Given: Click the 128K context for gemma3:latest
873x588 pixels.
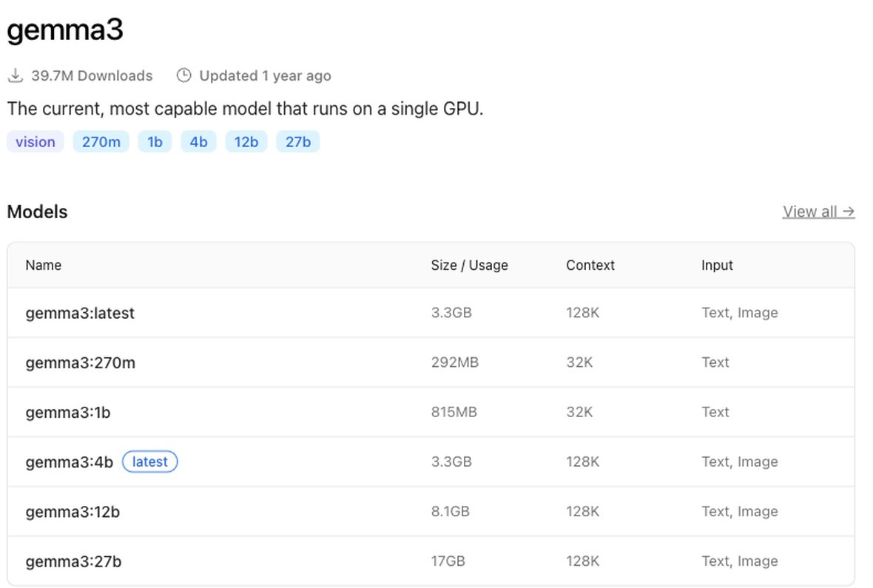Looking at the screenshot, I should (583, 312).
